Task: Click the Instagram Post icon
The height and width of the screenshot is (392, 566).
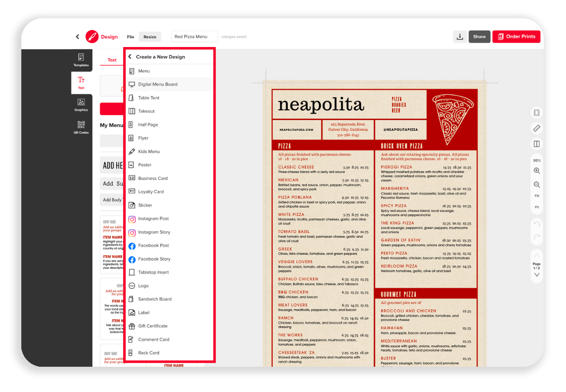Action: coord(132,219)
